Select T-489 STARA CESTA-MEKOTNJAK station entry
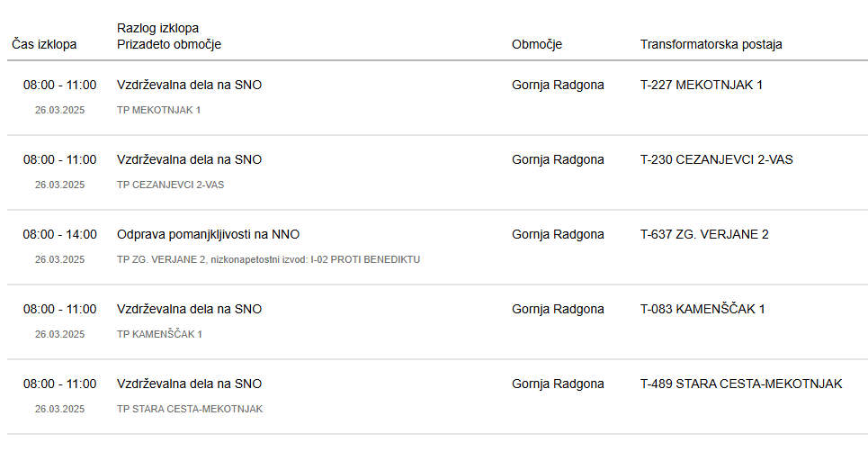This screenshot has height=452, width=868. click(741, 384)
